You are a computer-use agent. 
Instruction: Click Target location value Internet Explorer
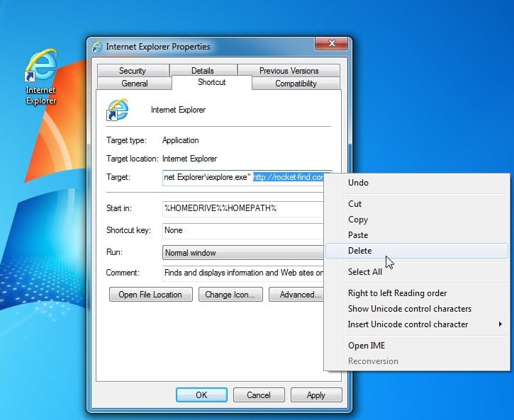coord(190,159)
